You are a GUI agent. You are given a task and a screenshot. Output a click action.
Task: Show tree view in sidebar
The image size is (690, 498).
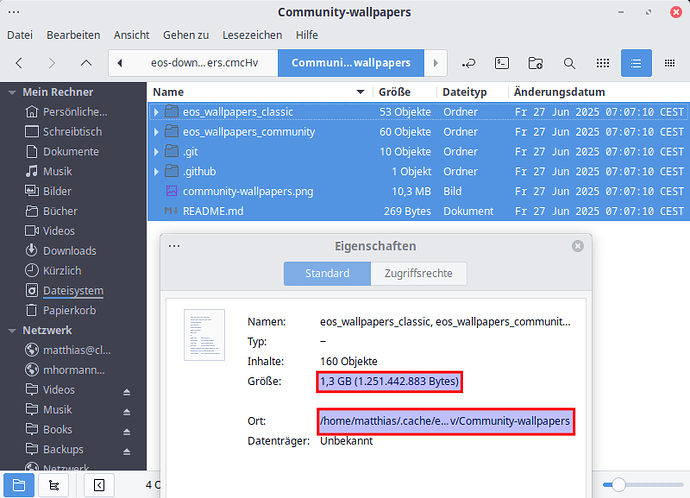click(52, 484)
